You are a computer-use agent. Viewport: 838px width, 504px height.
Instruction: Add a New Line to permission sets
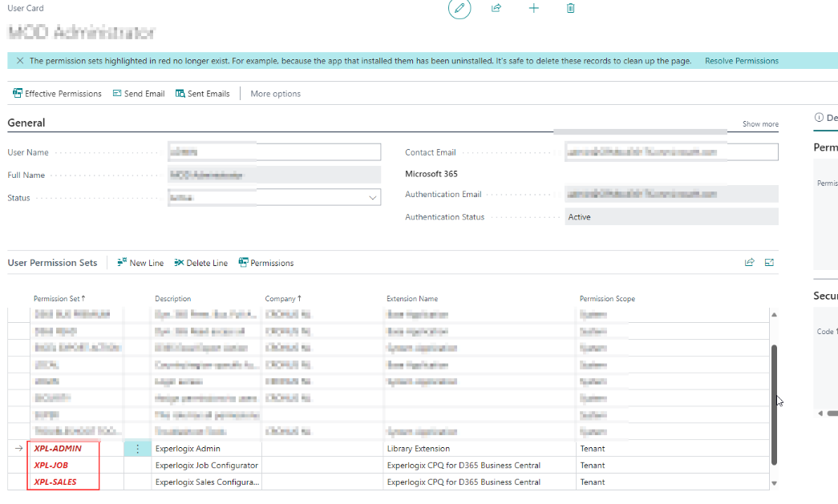coord(140,263)
